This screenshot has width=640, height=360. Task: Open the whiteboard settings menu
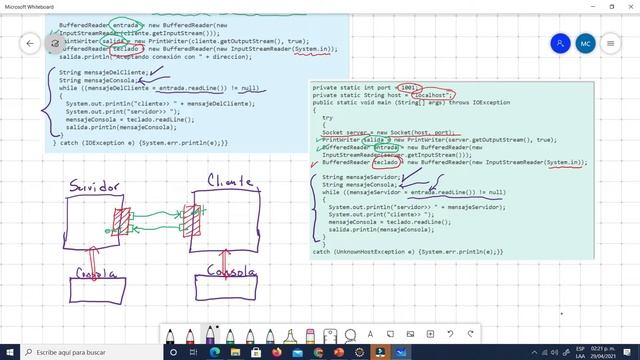click(x=611, y=43)
